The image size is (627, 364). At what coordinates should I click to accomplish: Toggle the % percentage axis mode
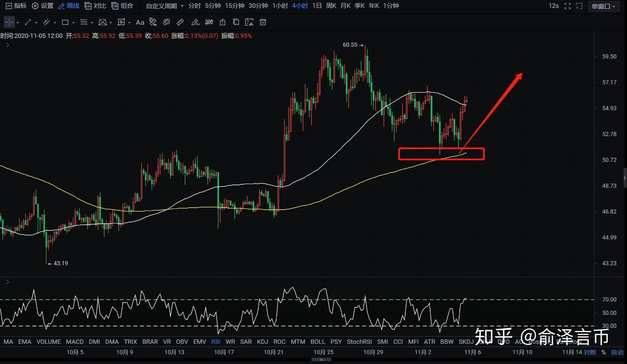pyautogui.click(x=603, y=352)
